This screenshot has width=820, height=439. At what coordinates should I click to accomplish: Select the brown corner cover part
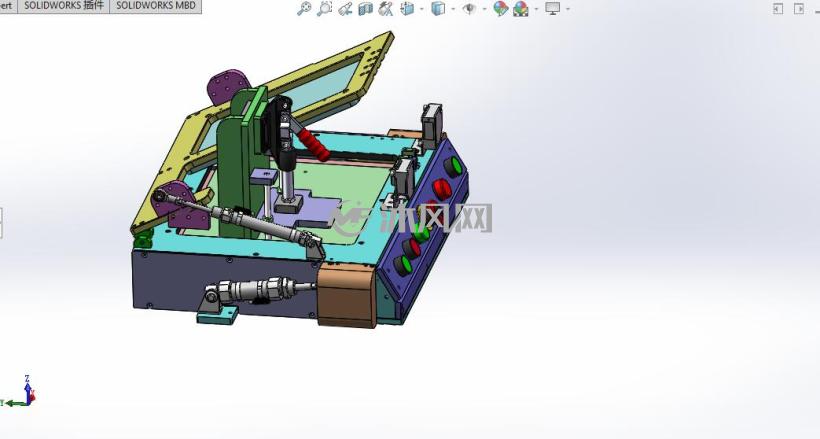click(x=347, y=295)
